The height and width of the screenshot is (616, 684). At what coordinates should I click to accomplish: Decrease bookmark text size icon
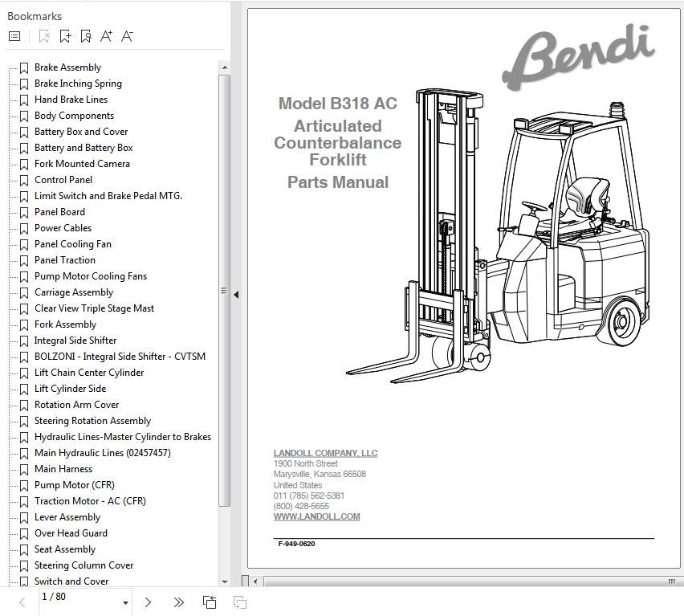(127, 36)
